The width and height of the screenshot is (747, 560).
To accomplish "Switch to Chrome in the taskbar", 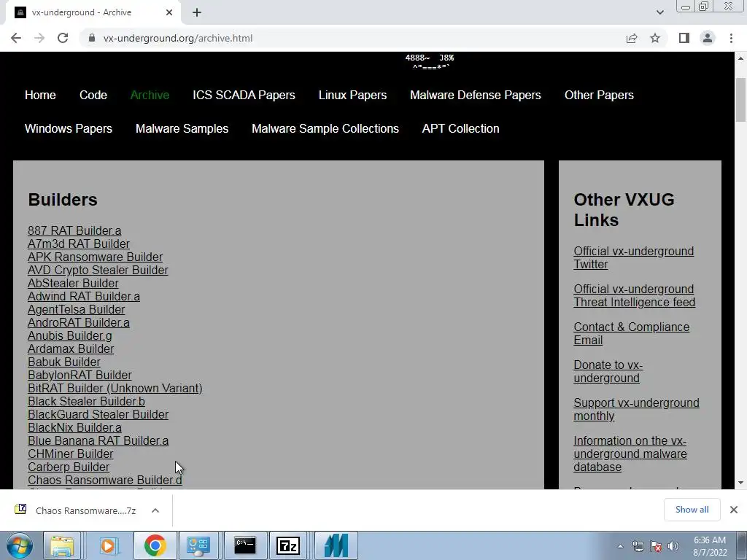I will 155,545.
